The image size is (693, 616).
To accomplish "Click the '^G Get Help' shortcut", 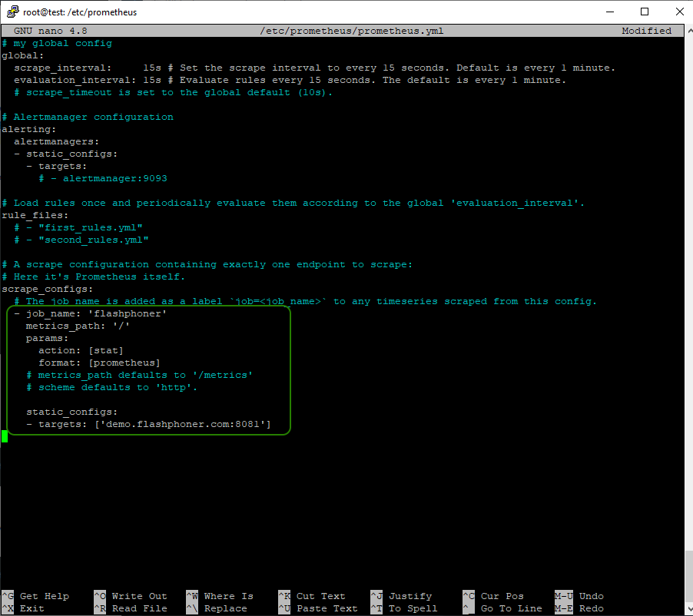I will tap(35, 596).
